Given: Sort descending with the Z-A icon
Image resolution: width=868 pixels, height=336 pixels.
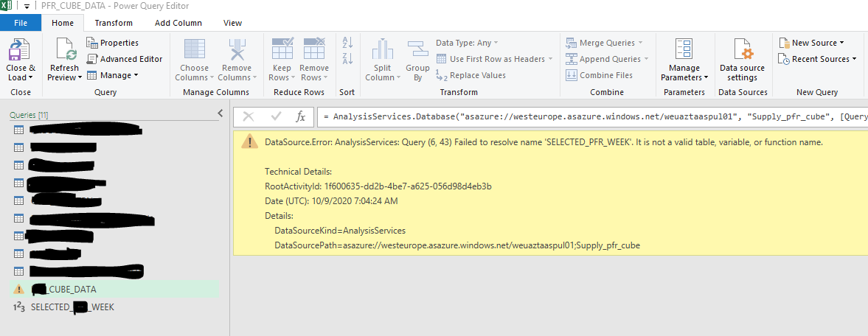Looking at the screenshot, I should [x=347, y=58].
